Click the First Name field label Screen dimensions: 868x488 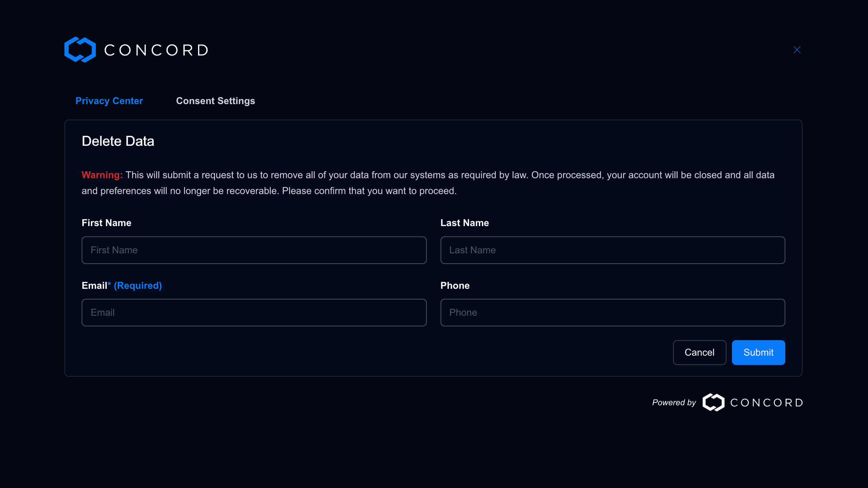pyautogui.click(x=106, y=223)
